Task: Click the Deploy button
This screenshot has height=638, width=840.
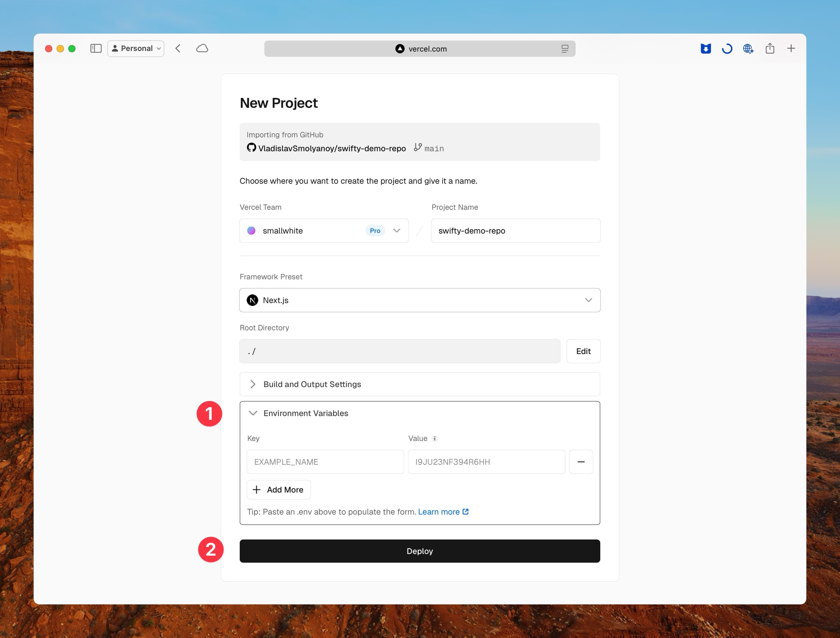Action: click(x=420, y=551)
